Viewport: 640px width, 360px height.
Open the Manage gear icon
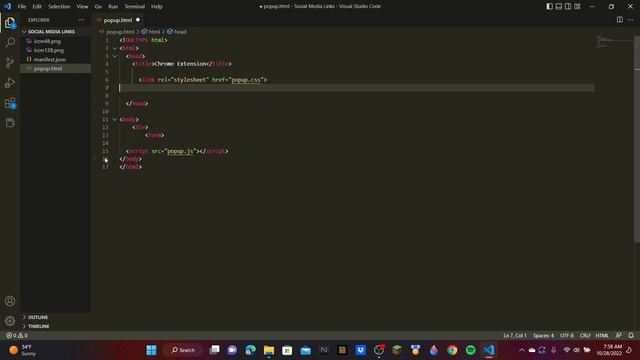click(10, 321)
